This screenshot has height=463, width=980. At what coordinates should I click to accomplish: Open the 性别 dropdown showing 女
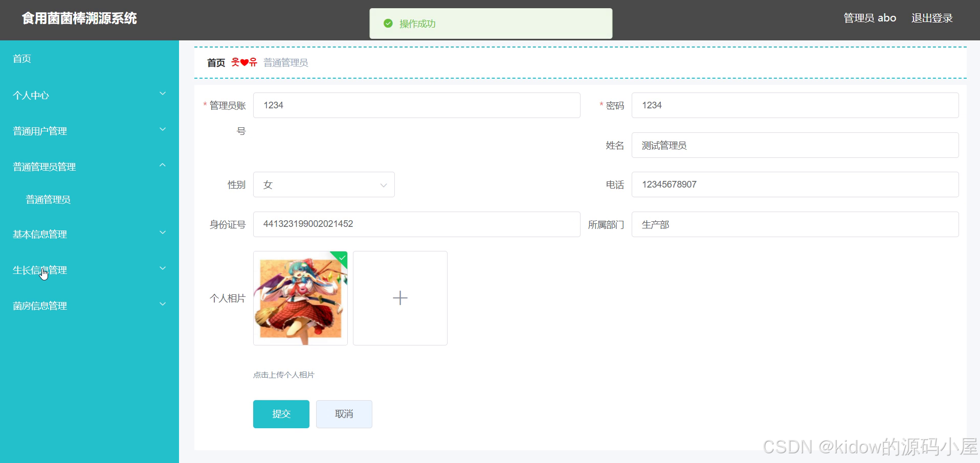324,184
